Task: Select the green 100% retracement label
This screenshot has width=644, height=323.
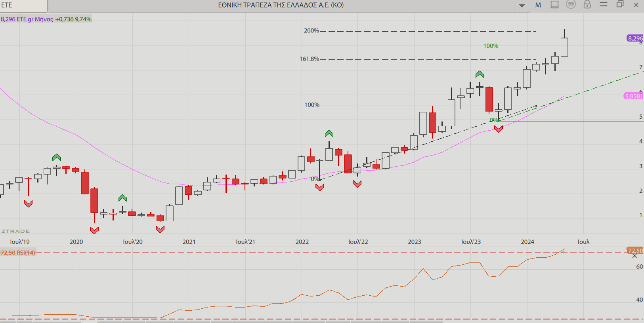Action: [x=491, y=46]
